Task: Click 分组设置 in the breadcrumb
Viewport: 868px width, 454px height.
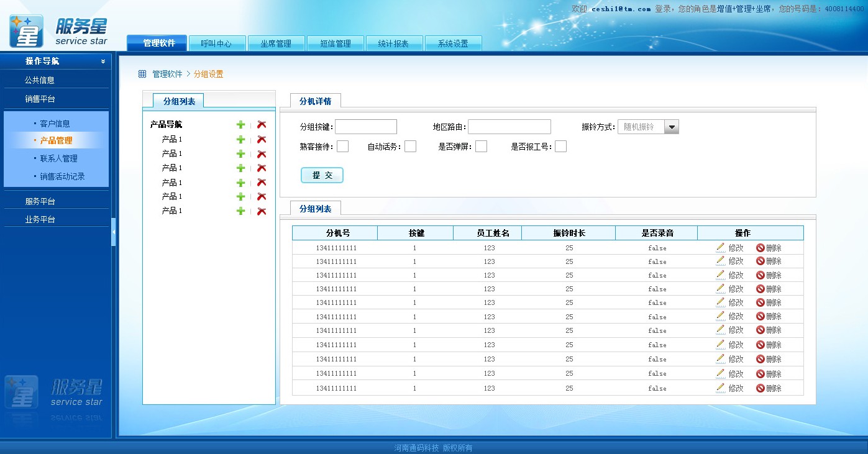Action: pyautogui.click(x=208, y=74)
